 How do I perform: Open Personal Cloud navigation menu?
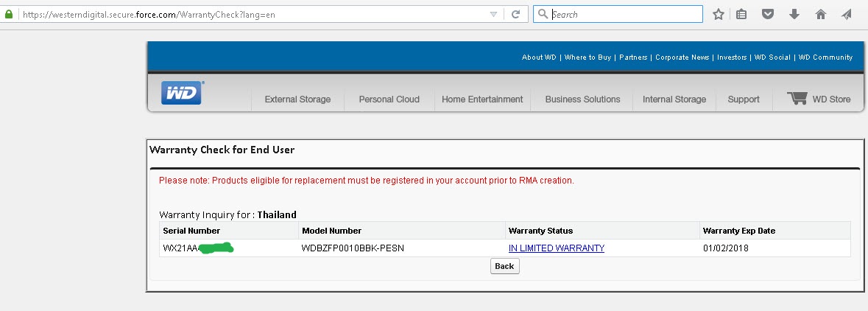[389, 99]
